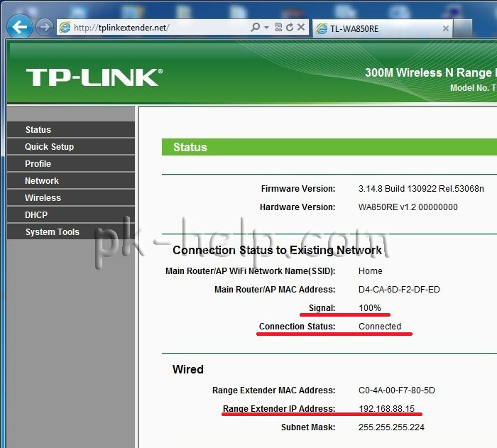Stop loading with the X icon in address bar
The width and height of the screenshot is (497, 448).
(x=301, y=27)
